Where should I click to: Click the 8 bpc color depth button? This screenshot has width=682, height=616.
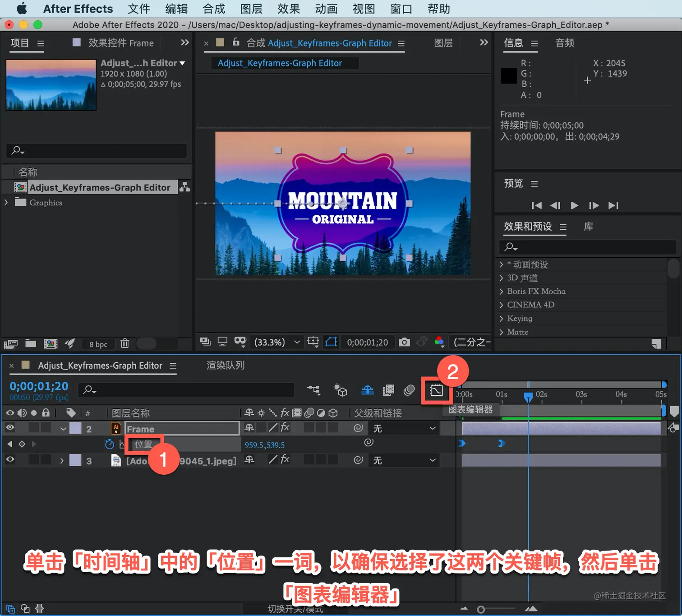tap(98, 344)
